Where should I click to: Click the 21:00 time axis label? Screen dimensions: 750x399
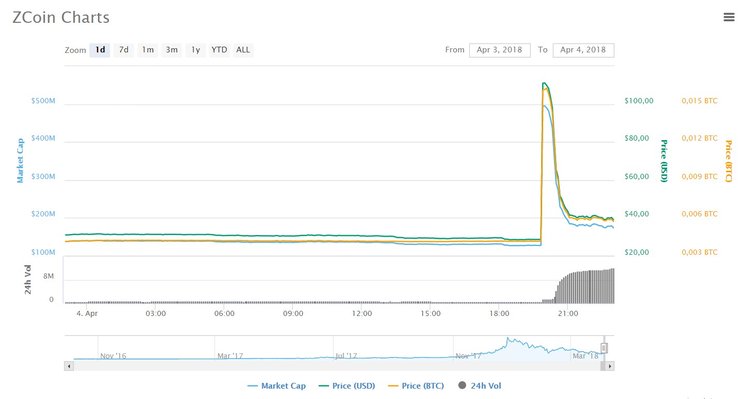pyautogui.click(x=568, y=313)
